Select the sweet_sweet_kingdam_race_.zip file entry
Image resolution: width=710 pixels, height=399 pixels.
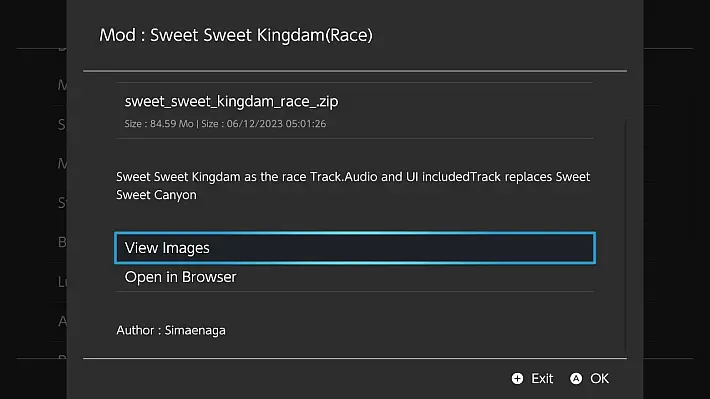[355, 111]
